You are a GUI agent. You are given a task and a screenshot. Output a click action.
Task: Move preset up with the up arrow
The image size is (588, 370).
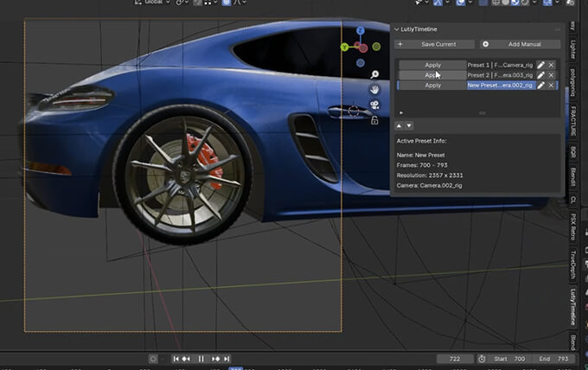pyautogui.click(x=399, y=126)
